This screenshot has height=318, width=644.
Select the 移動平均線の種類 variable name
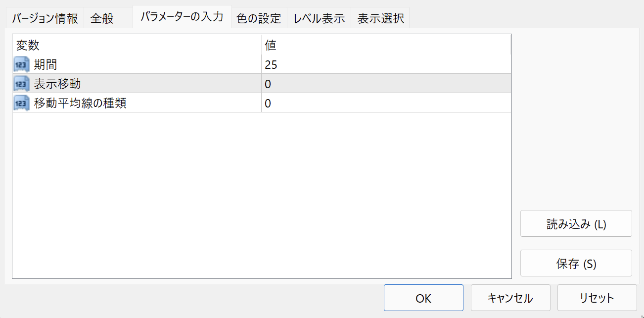[80, 103]
